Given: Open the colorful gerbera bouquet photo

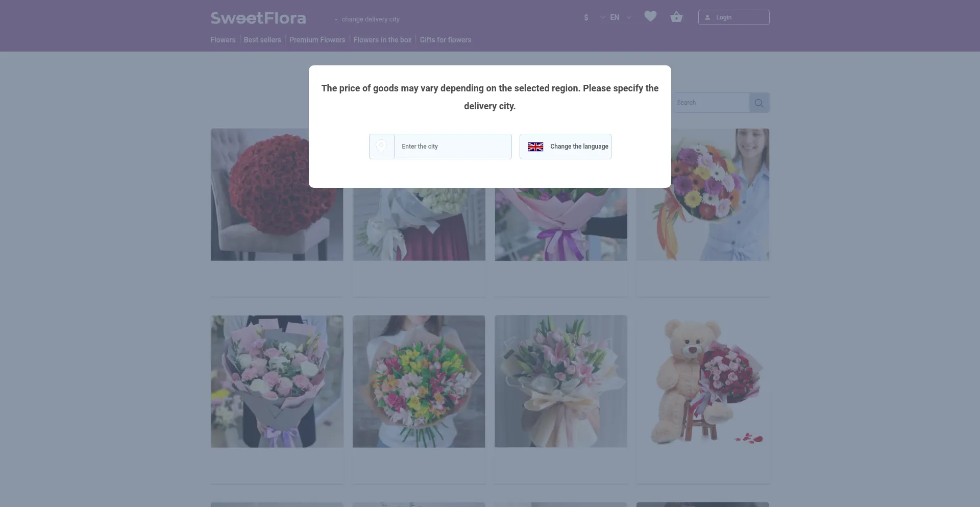Looking at the screenshot, I should (x=703, y=195).
